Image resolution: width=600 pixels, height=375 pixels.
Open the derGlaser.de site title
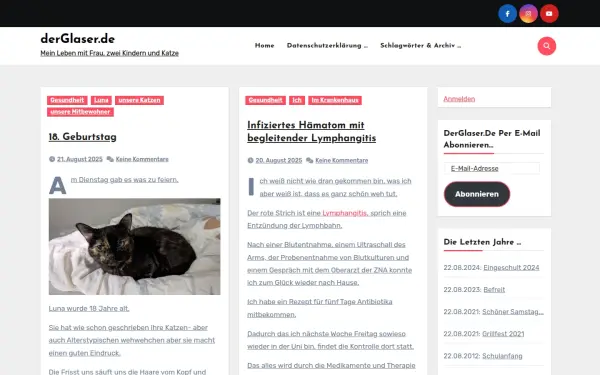coord(78,39)
